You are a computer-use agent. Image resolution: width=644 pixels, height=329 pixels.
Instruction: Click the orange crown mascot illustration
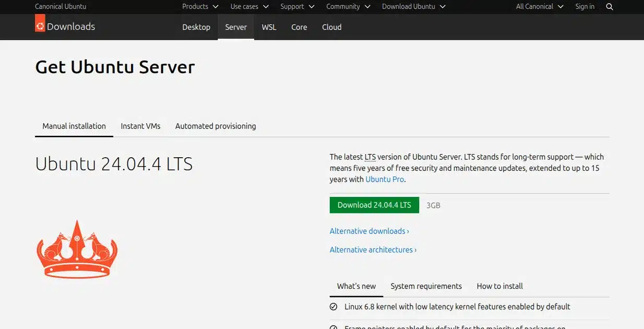(77, 249)
